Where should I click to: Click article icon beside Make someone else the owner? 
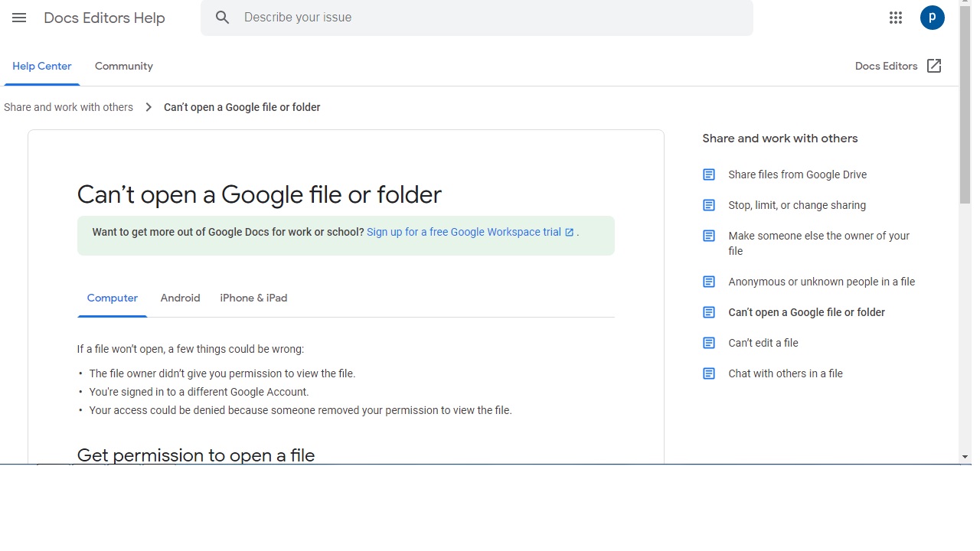click(709, 236)
